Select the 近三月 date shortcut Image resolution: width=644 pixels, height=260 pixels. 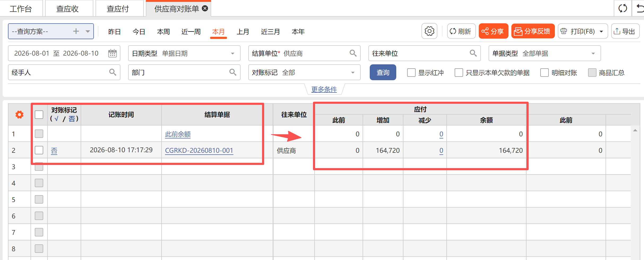[271, 32]
